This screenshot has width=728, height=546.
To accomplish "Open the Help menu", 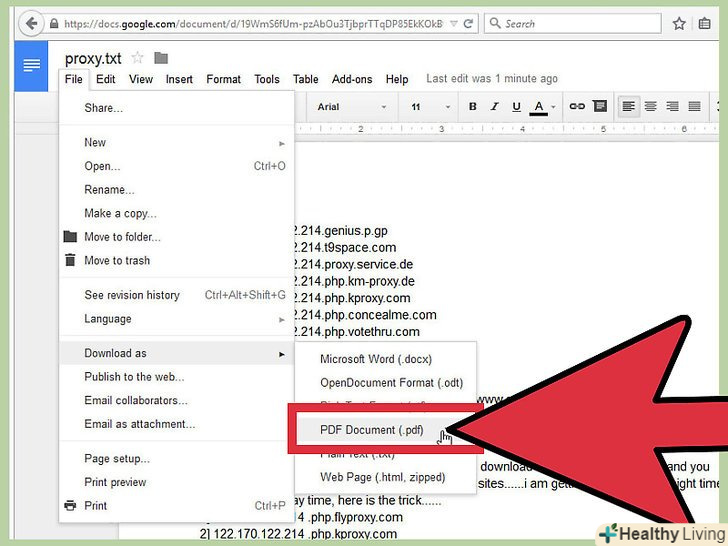I will coord(396,79).
